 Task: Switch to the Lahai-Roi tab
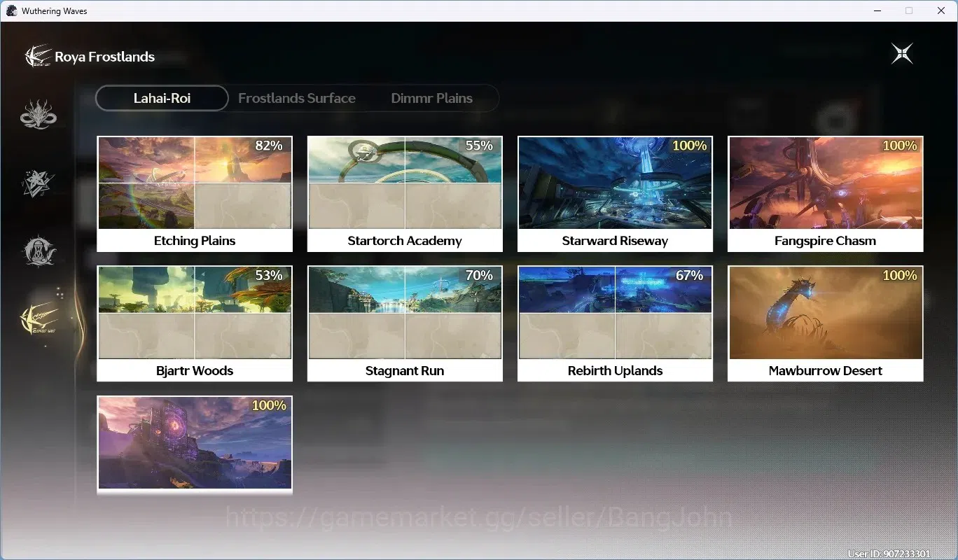162,98
